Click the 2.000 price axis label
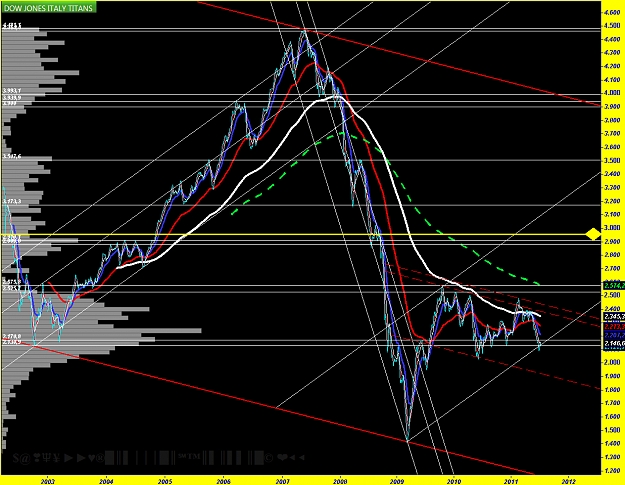Screen dimensions: 625x485 click(x=612, y=362)
